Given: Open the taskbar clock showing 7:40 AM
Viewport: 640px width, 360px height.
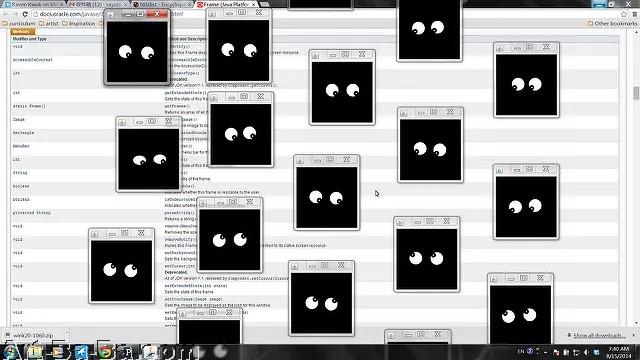Looking at the screenshot, I should point(619,352).
